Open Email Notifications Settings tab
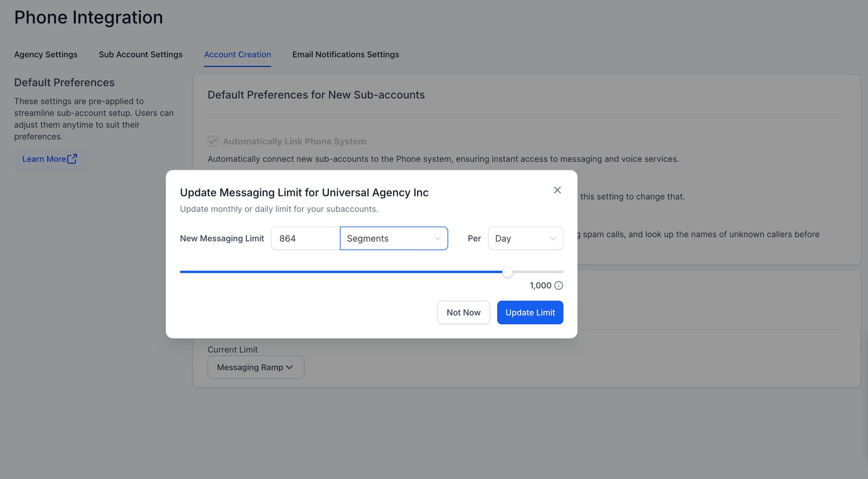This screenshot has width=868, height=479. click(346, 54)
